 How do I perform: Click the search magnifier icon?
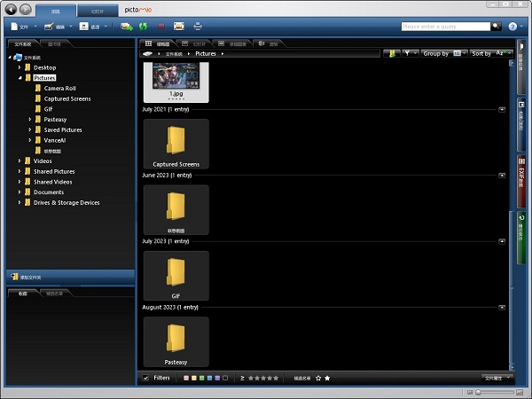[x=496, y=27]
